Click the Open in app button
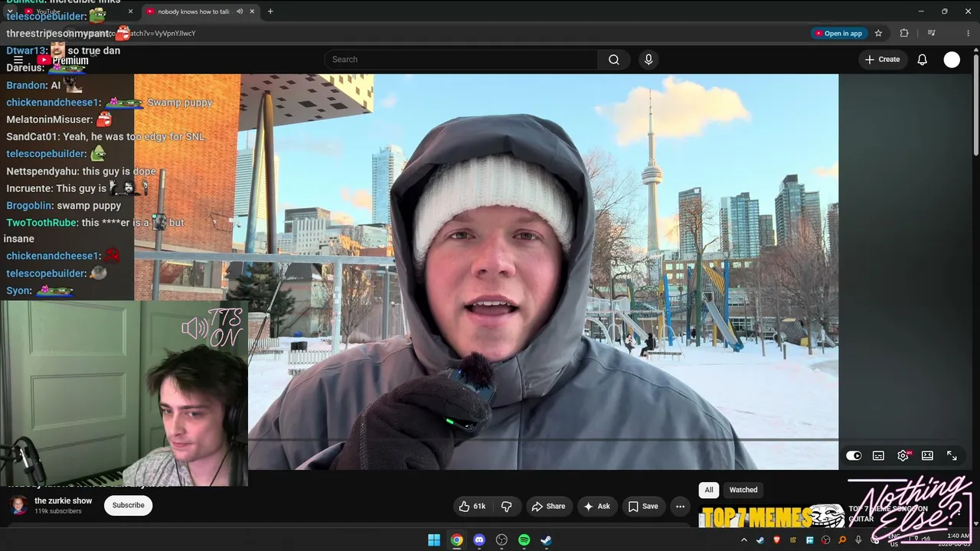980x551 pixels. (838, 34)
